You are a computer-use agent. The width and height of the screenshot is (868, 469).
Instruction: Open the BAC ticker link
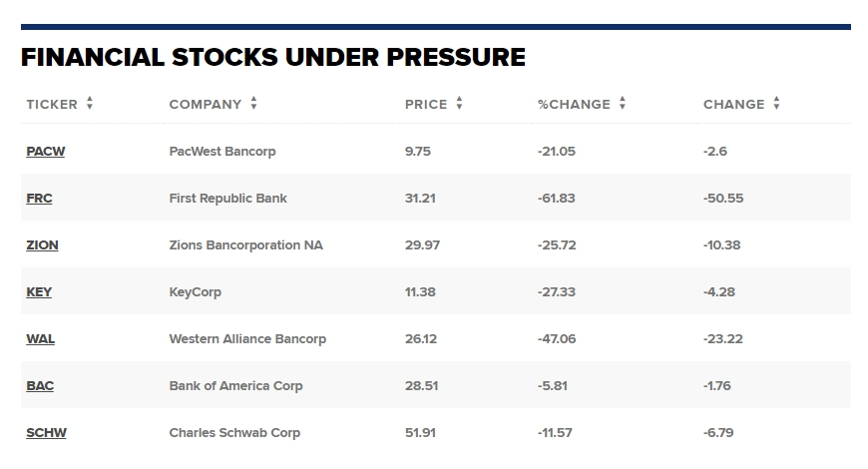pyautogui.click(x=40, y=386)
